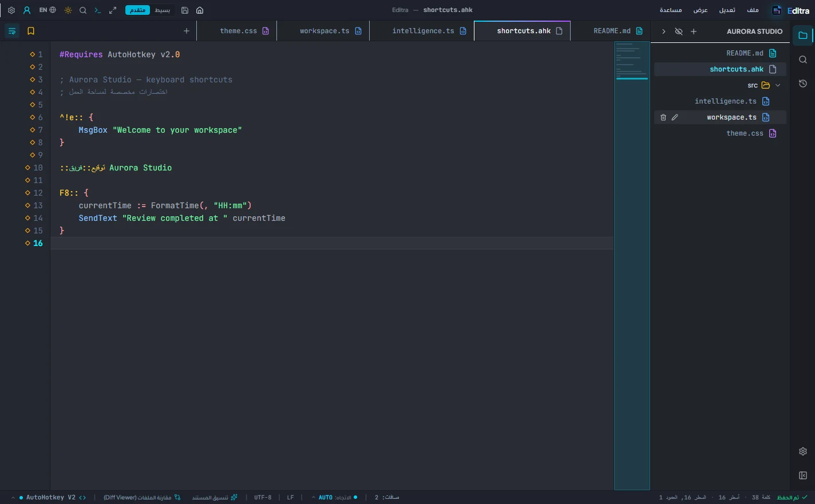Screen dimensions: 815x504
Task: Open the terminal prompt icon
Action: tap(98, 10)
